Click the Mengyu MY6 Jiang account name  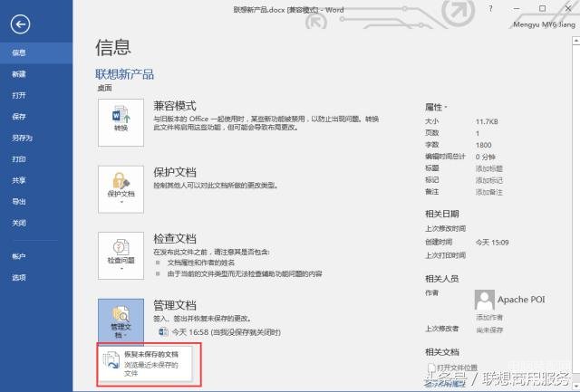coord(544,24)
